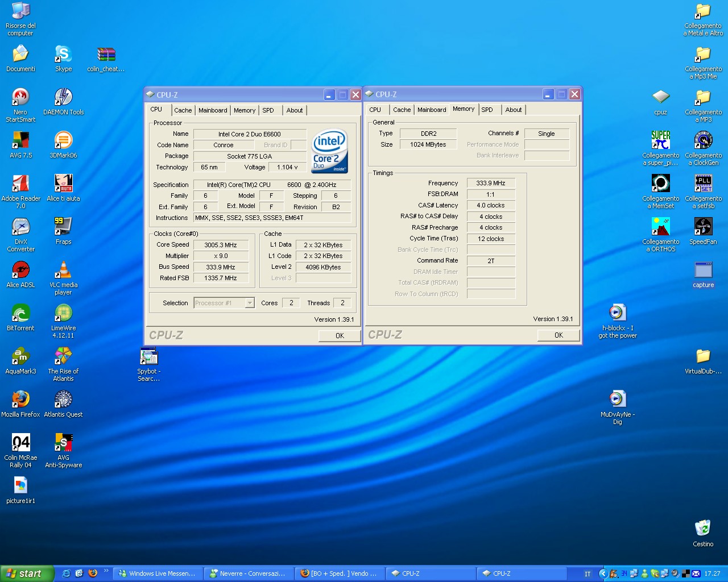
Task: Click the Windows start button
Action: [x=27, y=573]
